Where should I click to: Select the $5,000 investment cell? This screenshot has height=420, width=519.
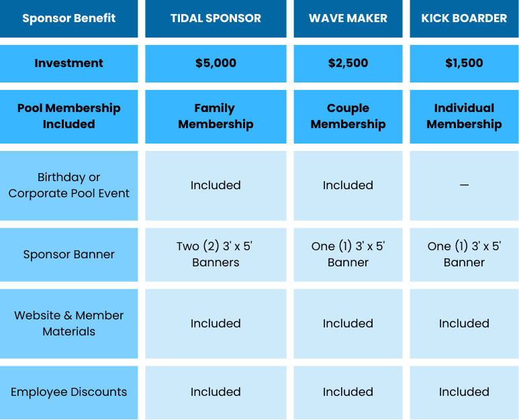coord(216,63)
